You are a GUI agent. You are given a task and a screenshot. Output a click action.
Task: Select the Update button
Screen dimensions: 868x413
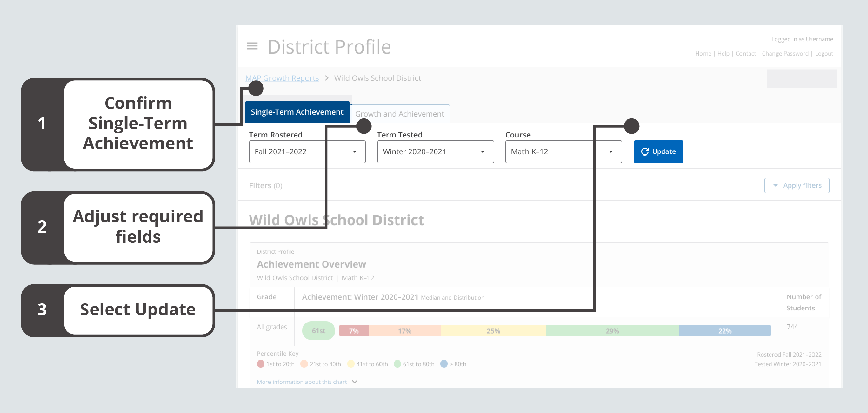[658, 151]
